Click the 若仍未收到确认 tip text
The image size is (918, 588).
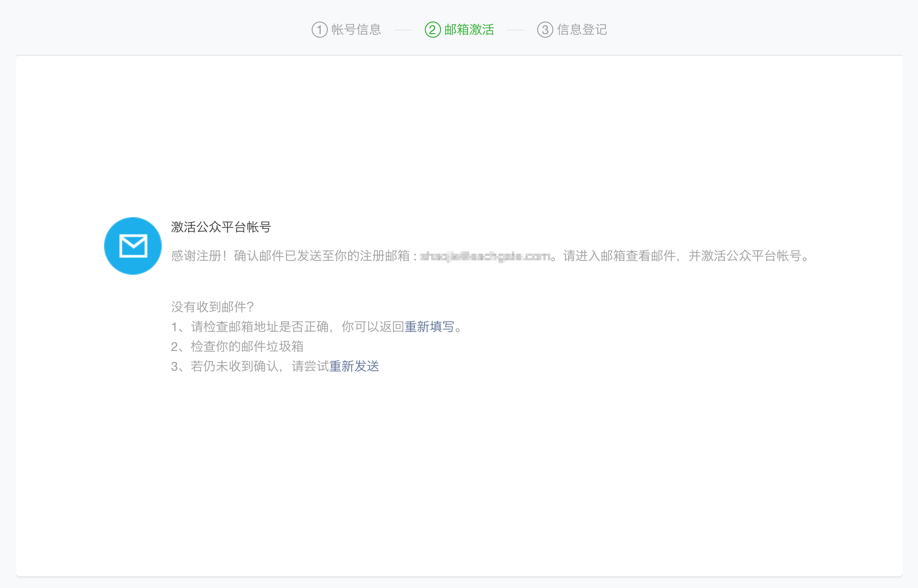pos(234,366)
